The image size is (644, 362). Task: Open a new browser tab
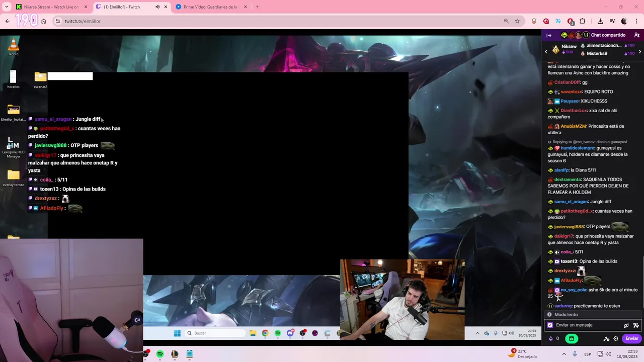pos(258,7)
